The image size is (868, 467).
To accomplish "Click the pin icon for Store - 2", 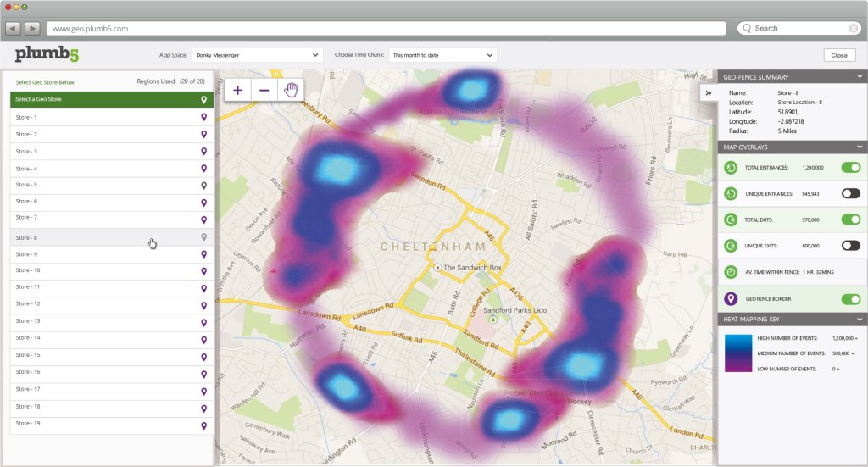I will [203, 135].
